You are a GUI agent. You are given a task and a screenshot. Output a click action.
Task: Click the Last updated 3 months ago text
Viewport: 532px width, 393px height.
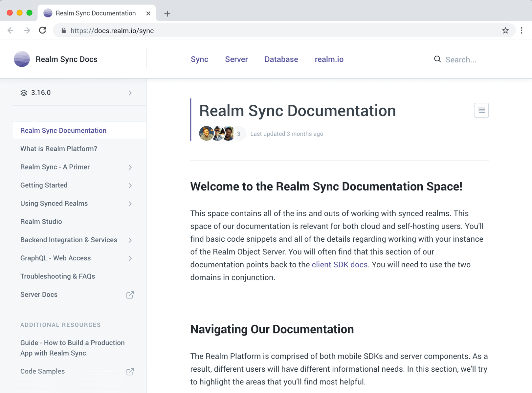pyautogui.click(x=287, y=134)
